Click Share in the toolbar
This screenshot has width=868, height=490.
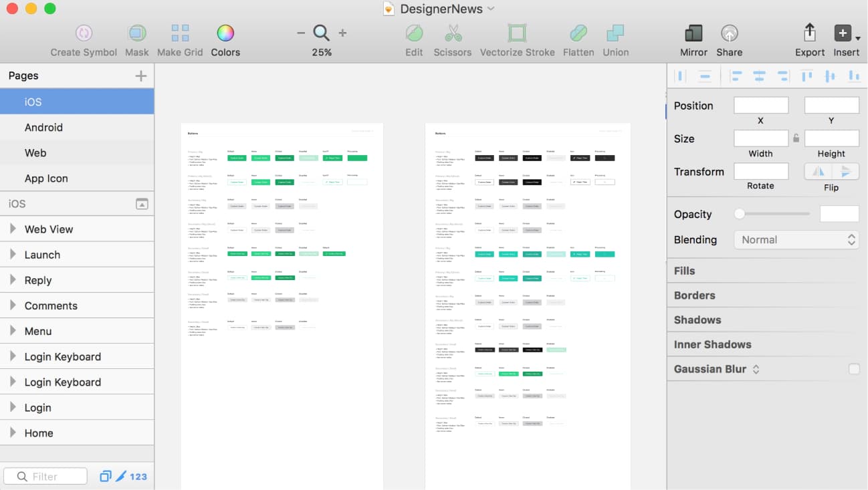tap(729, 38)
